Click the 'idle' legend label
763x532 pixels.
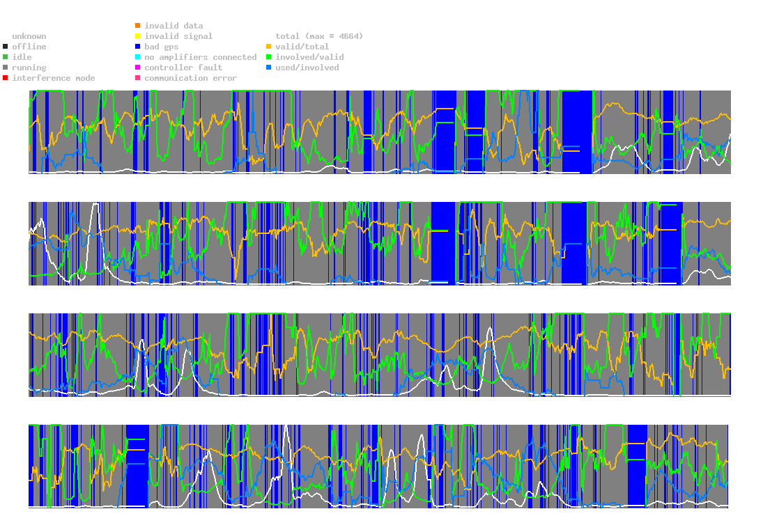click(x=22, y=57)
